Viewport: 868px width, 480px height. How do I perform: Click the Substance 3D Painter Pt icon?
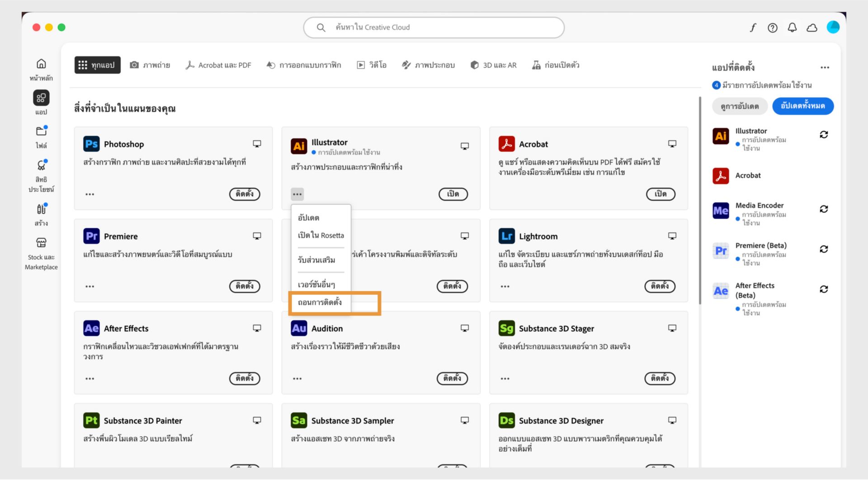(x=91, y=420)
